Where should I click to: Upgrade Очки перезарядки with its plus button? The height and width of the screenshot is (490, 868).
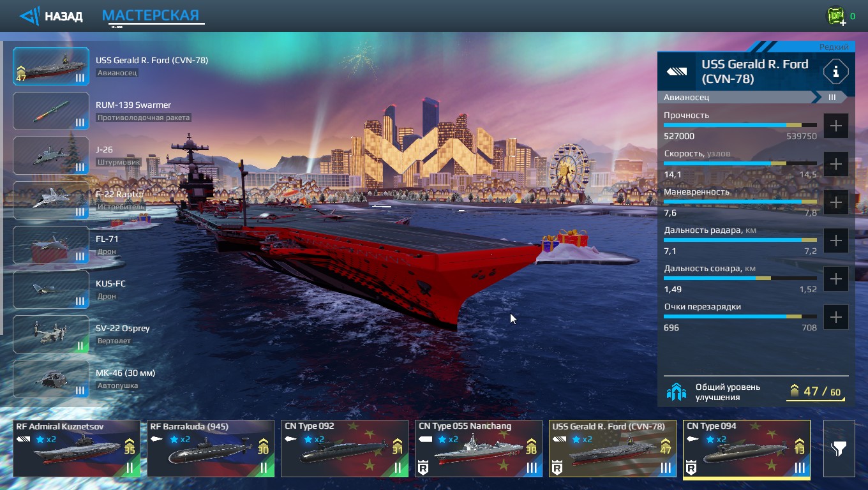pyautogui.click(x=835, y=317)
